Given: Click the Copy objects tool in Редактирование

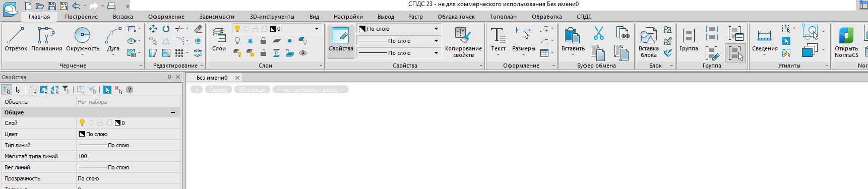Looking at the screenshot, I should pyautogui.click(x=153, y=41).
